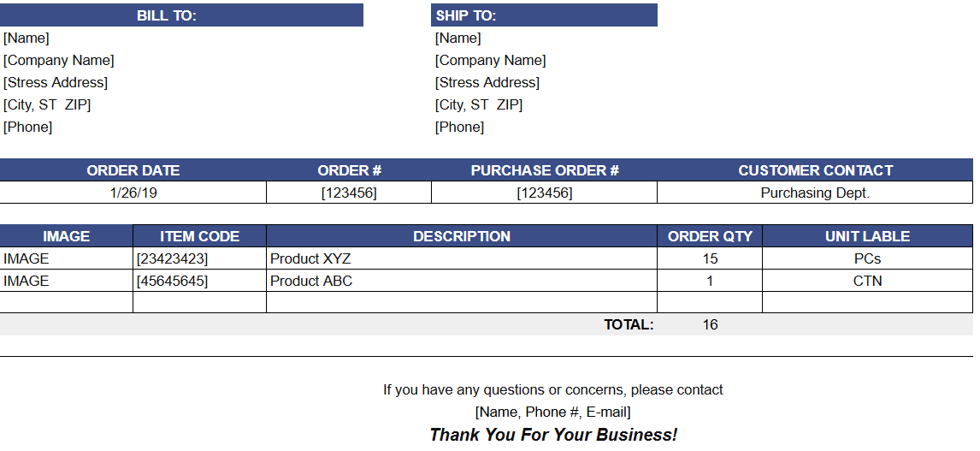Viewport: 980px width, 451px height.
Task: Click the PCs unit label cell
Action: click(x=867, y=258)
